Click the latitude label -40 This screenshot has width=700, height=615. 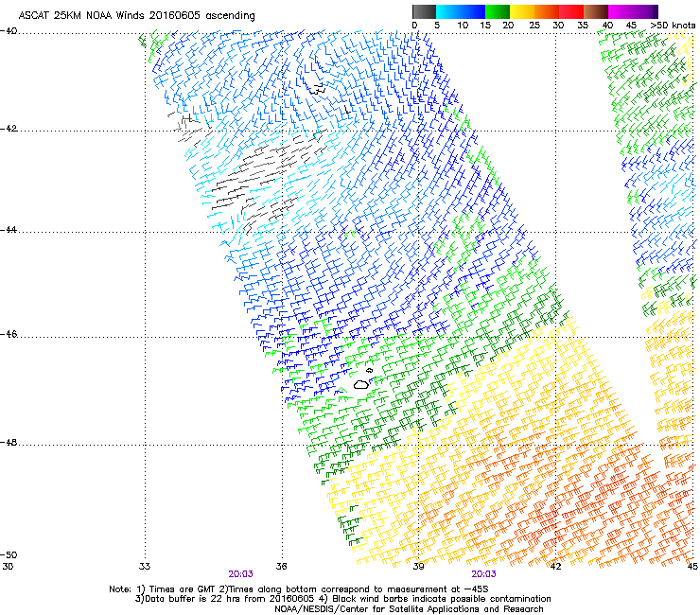point(9,31)
